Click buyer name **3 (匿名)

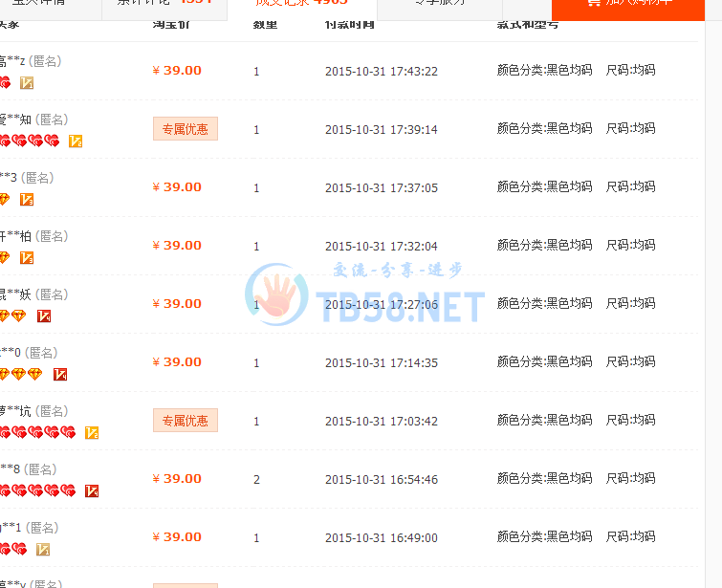point(27,178)
